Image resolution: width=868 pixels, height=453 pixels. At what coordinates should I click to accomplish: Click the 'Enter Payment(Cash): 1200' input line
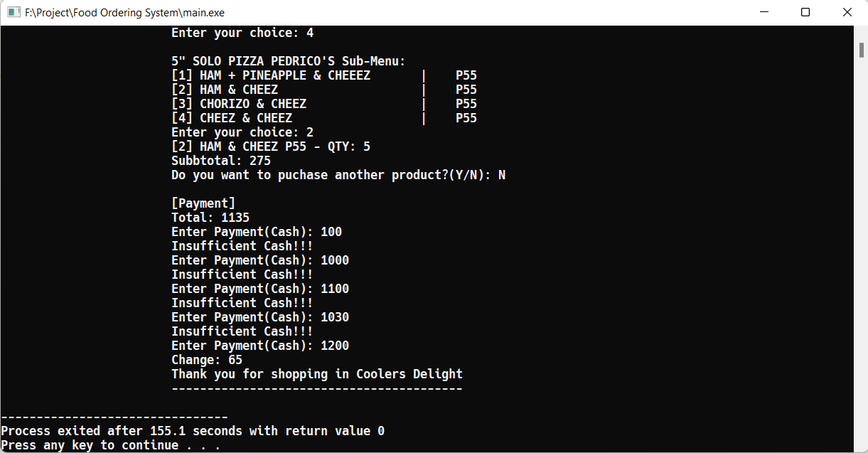tap(259, 345)
